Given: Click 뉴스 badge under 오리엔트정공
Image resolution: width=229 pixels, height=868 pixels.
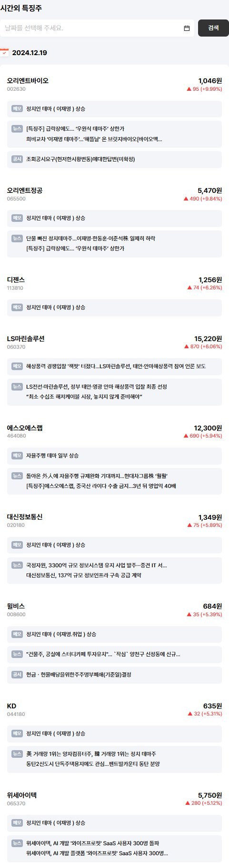Looking at the screenshot, I should point(17,238).
